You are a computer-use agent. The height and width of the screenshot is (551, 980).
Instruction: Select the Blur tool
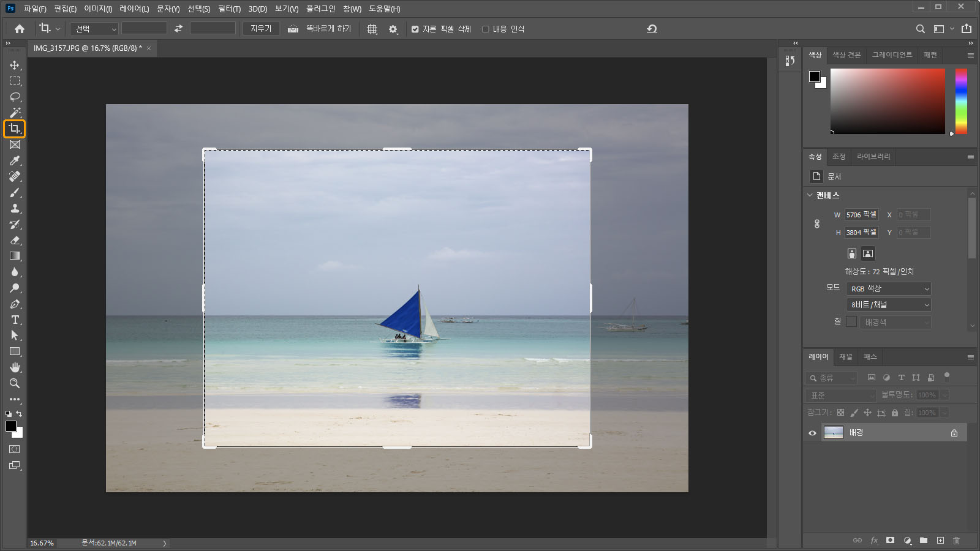click(x=15, y=272)
